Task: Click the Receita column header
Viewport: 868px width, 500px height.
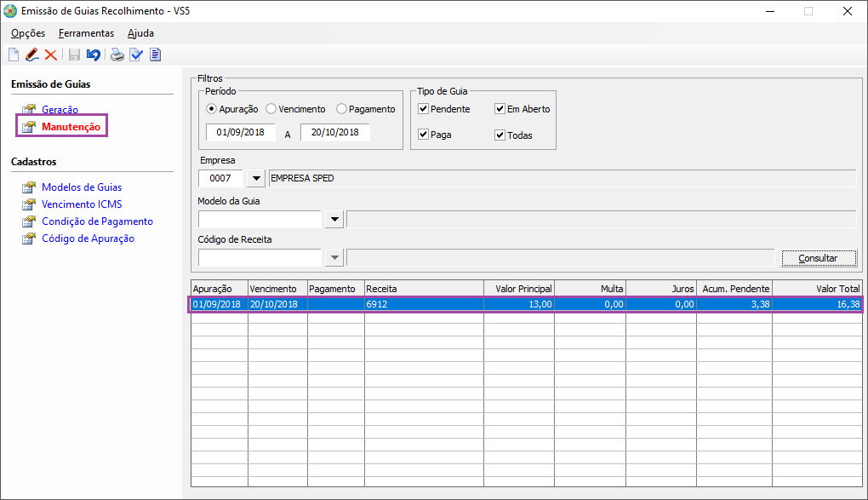Action: 424,289
